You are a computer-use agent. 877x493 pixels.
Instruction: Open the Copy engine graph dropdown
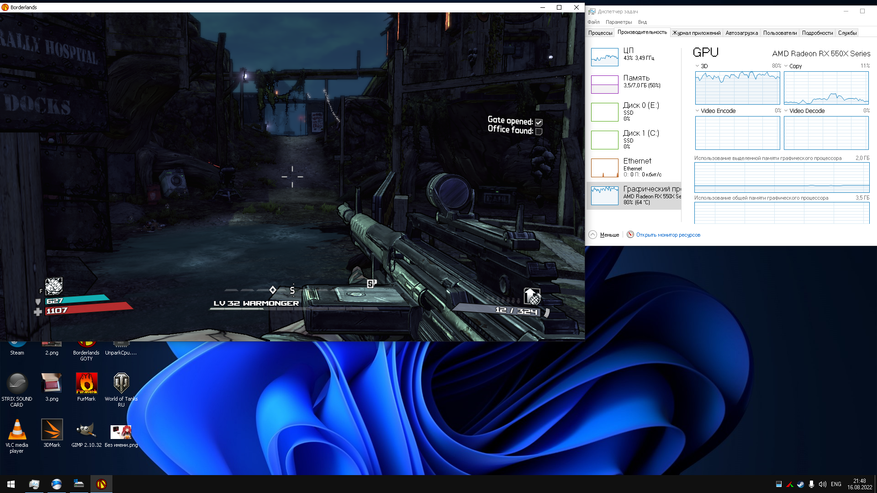point(786,66)
